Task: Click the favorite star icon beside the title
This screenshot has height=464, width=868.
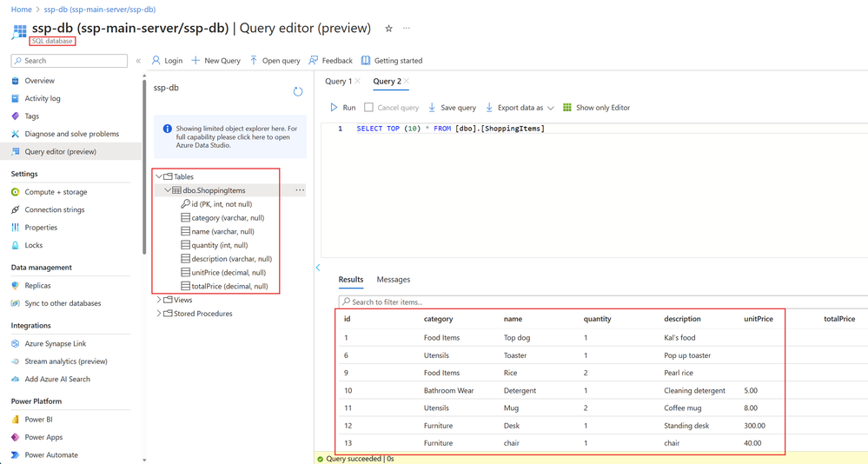Action: pyautogui.click(x=388, y=28)
